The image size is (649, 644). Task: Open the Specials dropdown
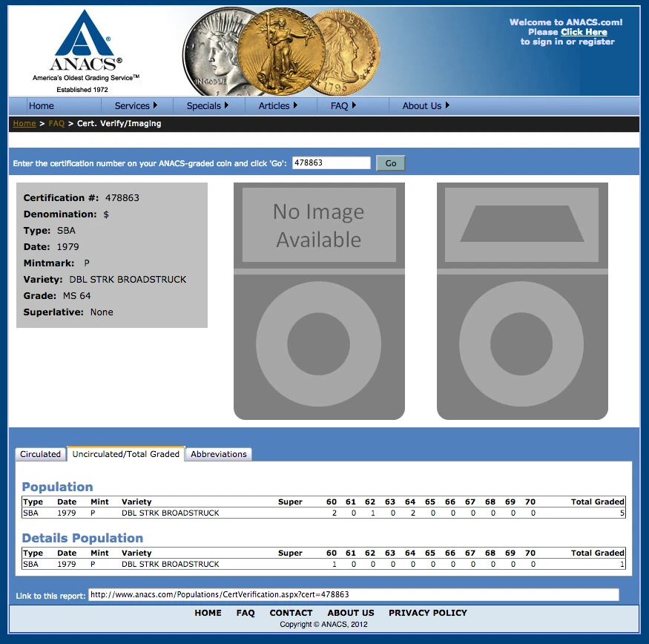(205, 105)
